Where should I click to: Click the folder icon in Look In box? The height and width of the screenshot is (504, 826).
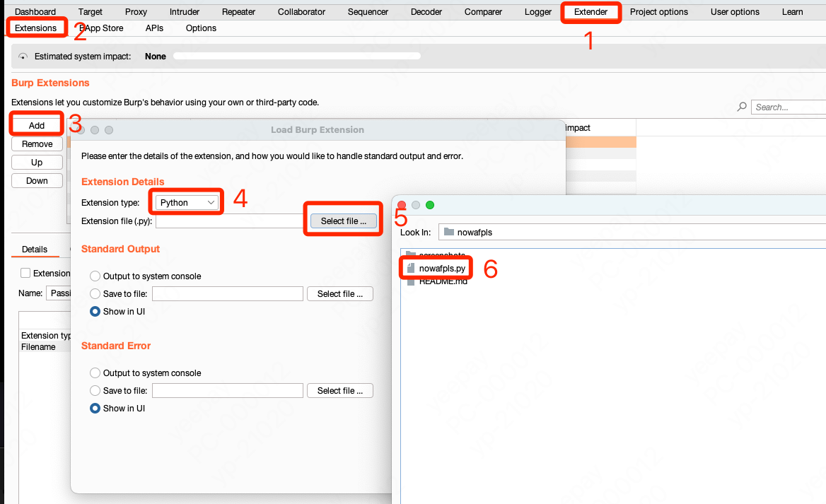point(449,232)
